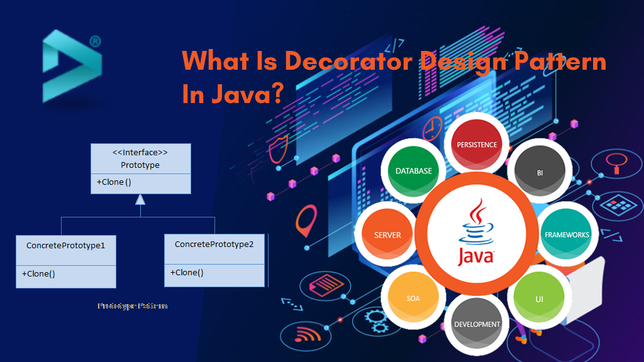
Task: Click '+Clone()' under ConcretePrototype2
Action: pyautogui.click(x=186, y=273)
